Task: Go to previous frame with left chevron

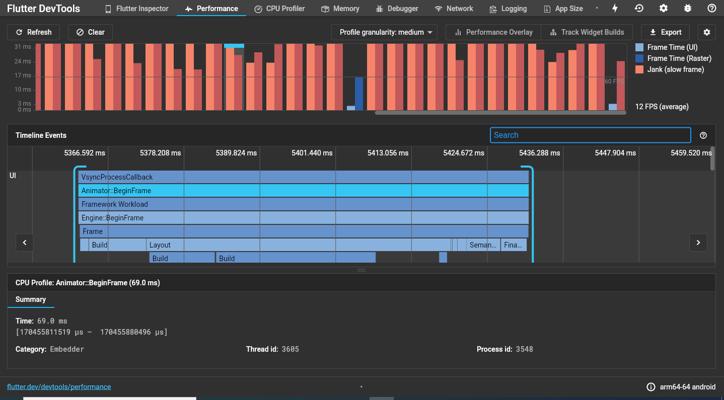Action: coord(24,242)
